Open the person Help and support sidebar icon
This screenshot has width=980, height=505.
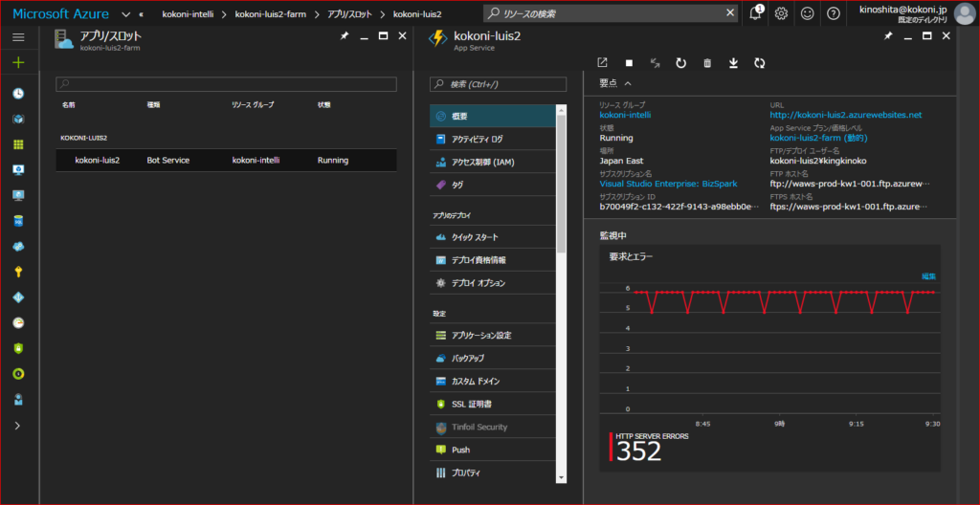click(x=18, y=400)
